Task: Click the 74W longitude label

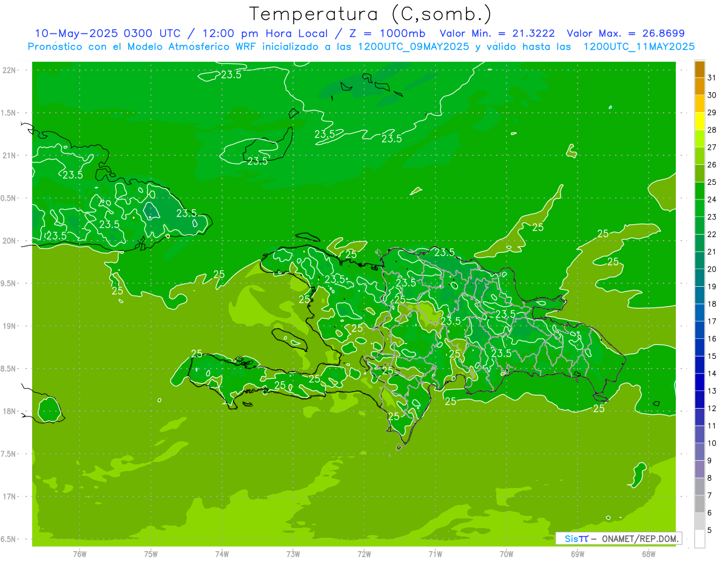Action: [222, 554]
